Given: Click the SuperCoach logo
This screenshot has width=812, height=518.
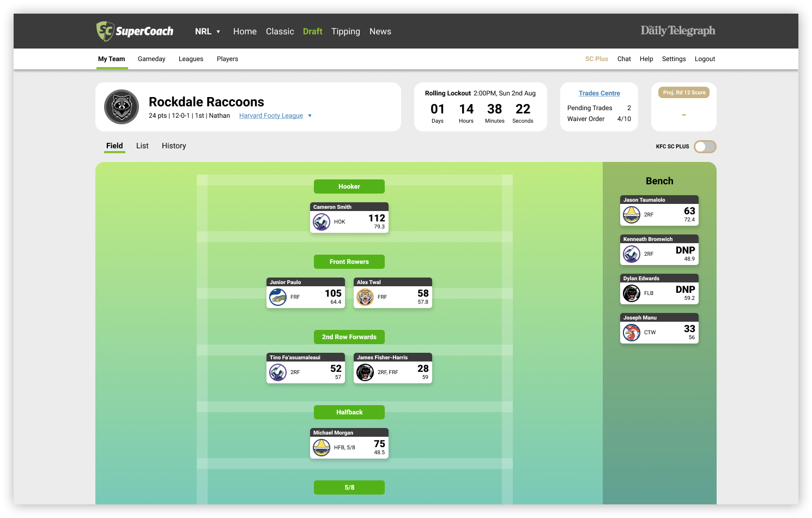Looking at the screenshot, I should (x=135, y=31).
